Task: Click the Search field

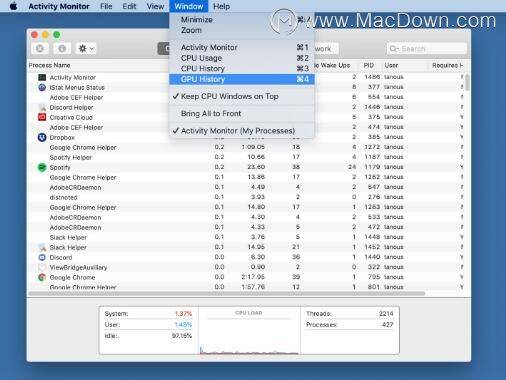Action: coord(427,49)
